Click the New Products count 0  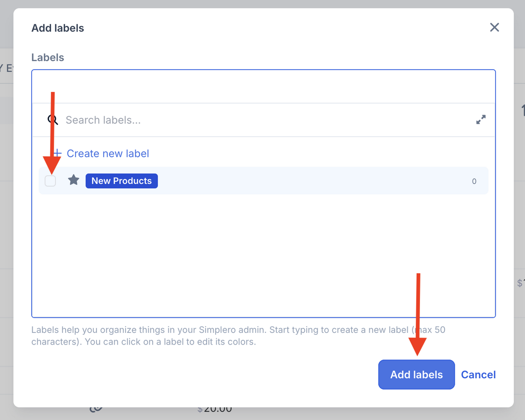coord(474,181)
